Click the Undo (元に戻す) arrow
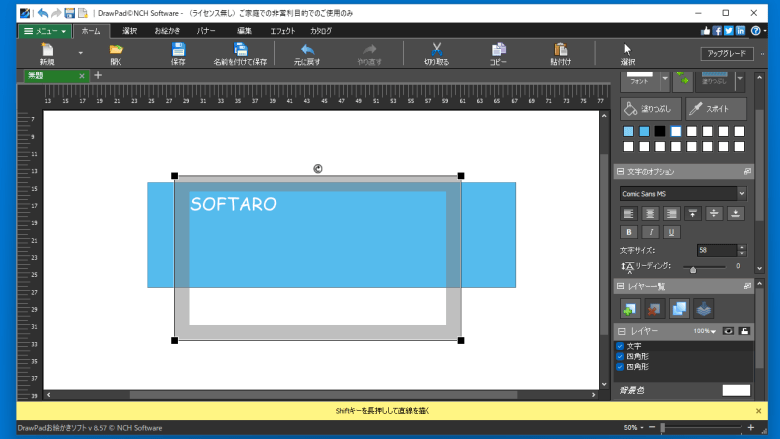Image resolution: width=780 pixels, height=439 pixels. pos(307,49)
